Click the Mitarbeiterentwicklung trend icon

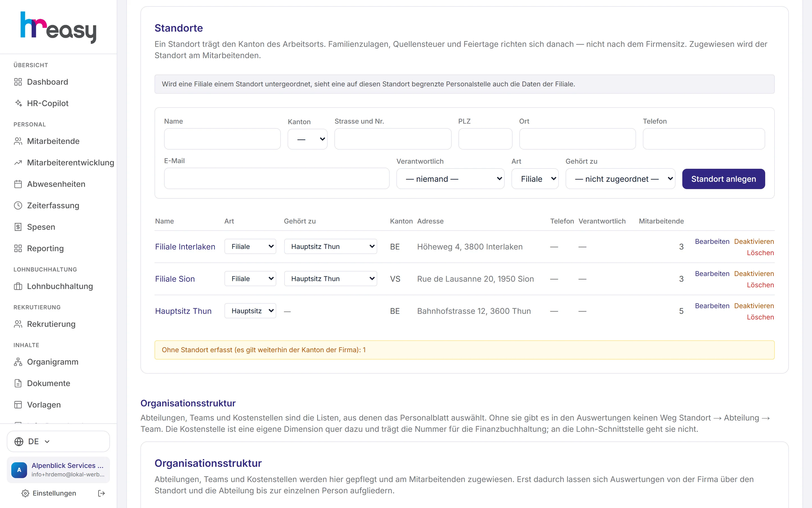pyautogui.click(x=18, y=163)
